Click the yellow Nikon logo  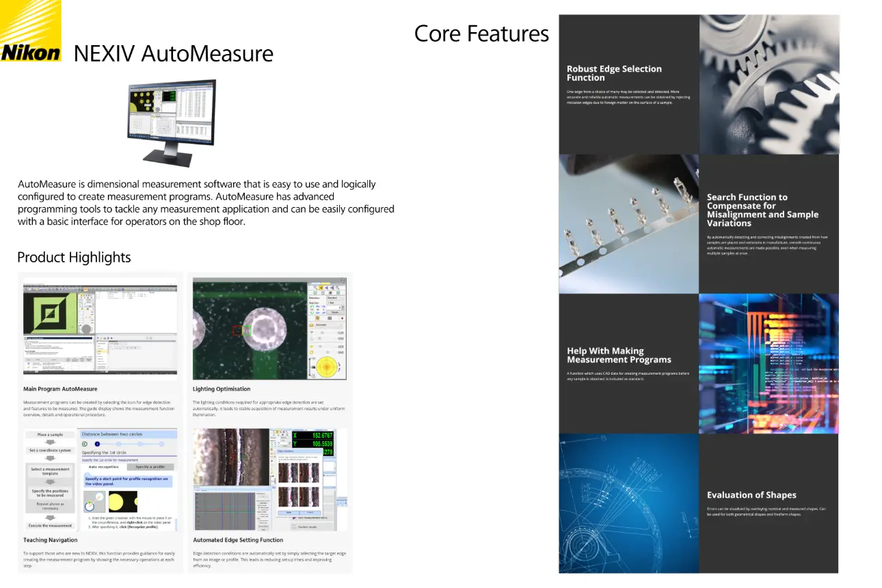coord(30,31)
